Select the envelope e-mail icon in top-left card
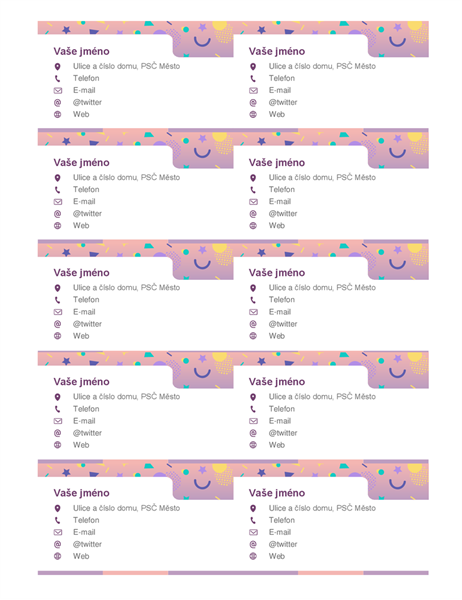 tap(57, 91)
